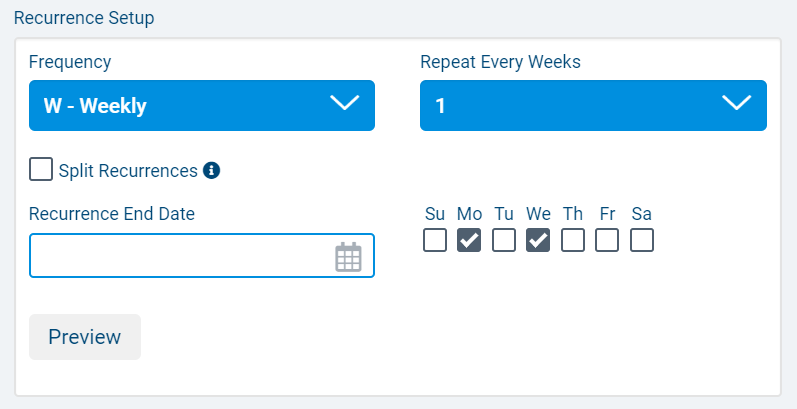This screenshot has height=409, width=797.
Task: Click the Split Recurrences label text
Action: pyautogui.click(x=128, y=170)
